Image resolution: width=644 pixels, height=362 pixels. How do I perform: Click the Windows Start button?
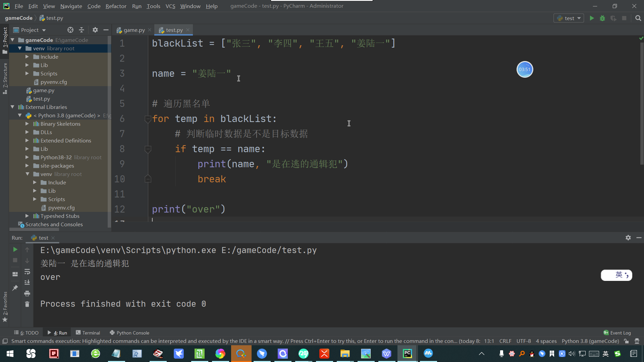(10, 354)
